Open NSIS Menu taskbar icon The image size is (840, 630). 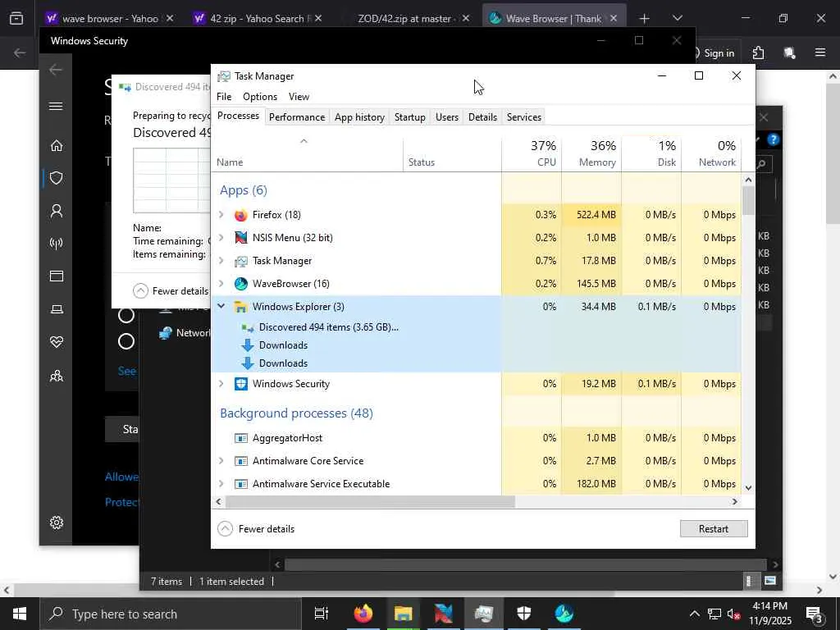point(444,614)
